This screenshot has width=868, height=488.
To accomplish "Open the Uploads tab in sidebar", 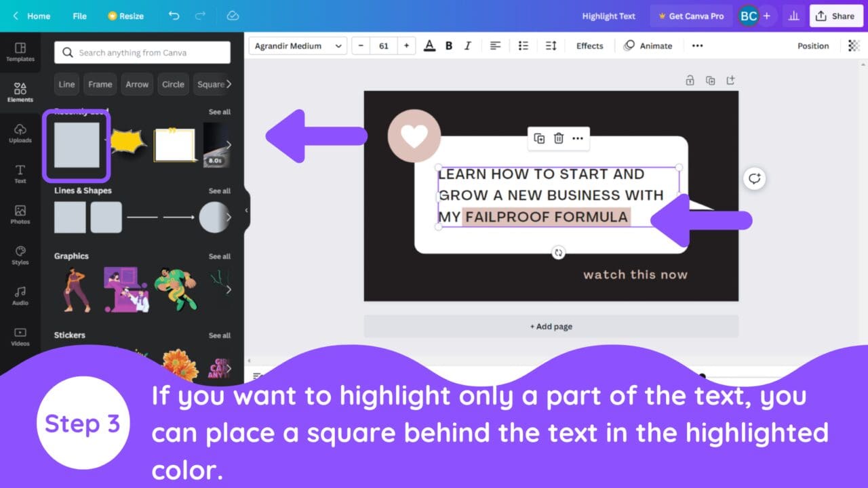I will 20,132.
